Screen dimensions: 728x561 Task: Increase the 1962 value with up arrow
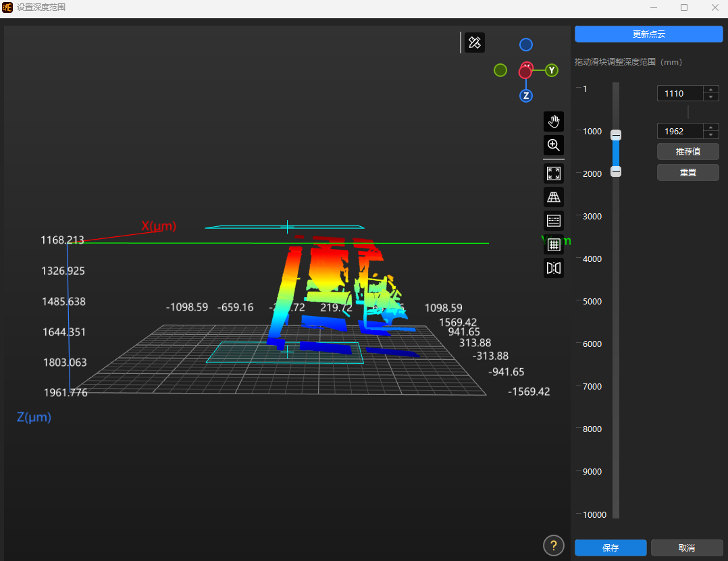pos(711,128)
